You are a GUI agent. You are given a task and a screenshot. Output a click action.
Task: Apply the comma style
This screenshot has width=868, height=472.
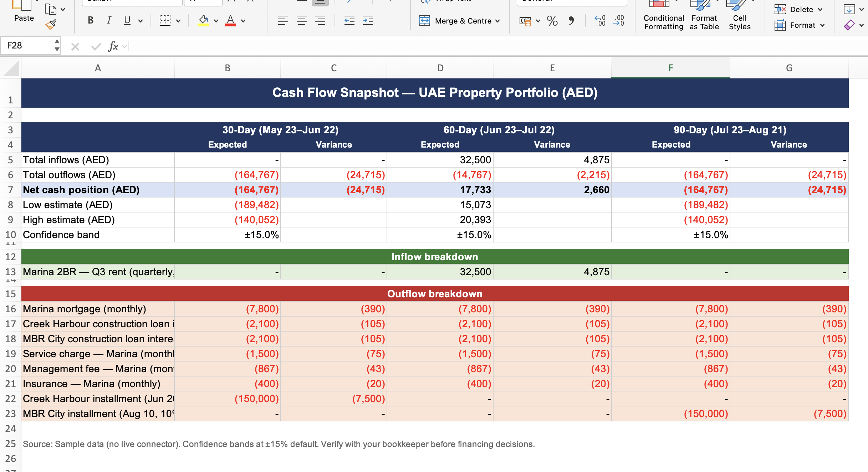(571, 21)
